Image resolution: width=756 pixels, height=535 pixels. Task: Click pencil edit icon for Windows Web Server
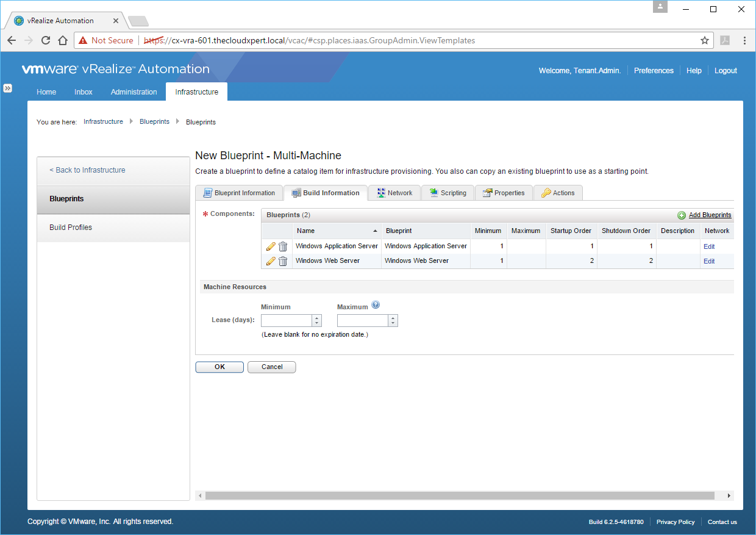(x=271, y=261)
